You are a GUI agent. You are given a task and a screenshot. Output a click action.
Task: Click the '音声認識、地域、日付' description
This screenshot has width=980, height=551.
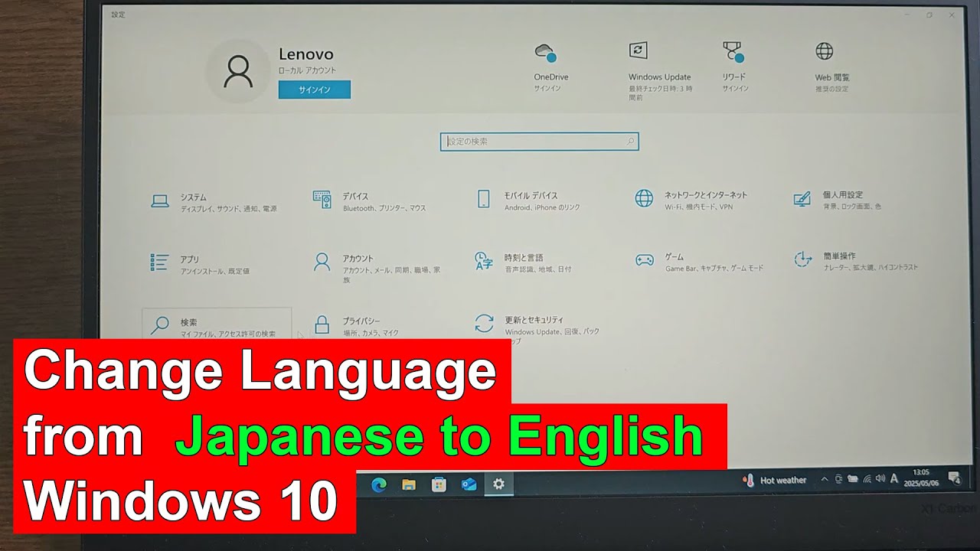point(538,269)
